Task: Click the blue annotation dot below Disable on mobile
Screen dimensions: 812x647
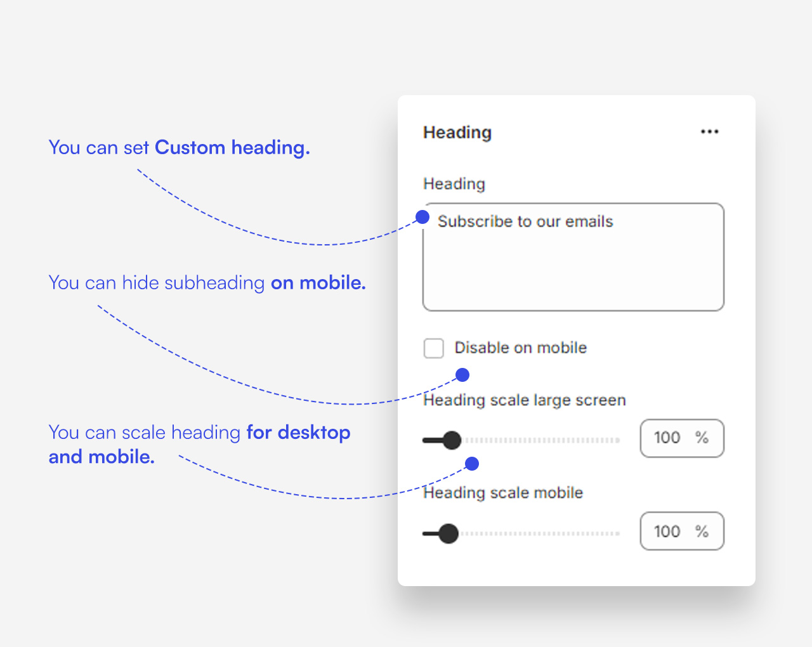Action: coord(462,375)
